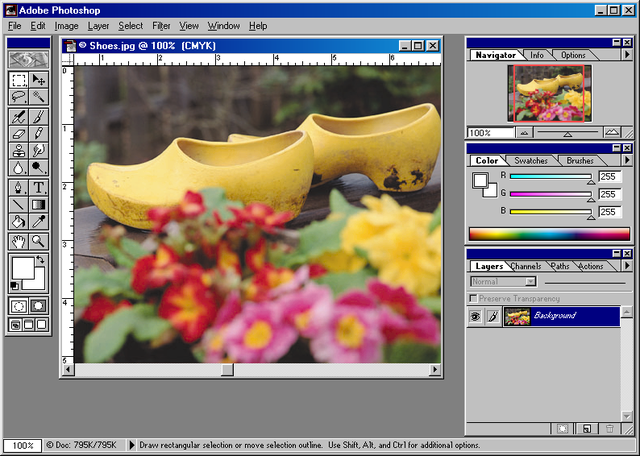
Task: Click trash icon in Layers palette
Action: tap(610, 429)
